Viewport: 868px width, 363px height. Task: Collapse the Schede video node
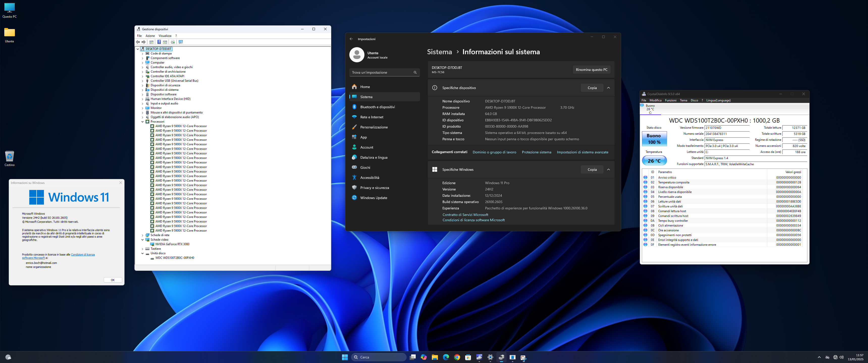click(143, 240)
